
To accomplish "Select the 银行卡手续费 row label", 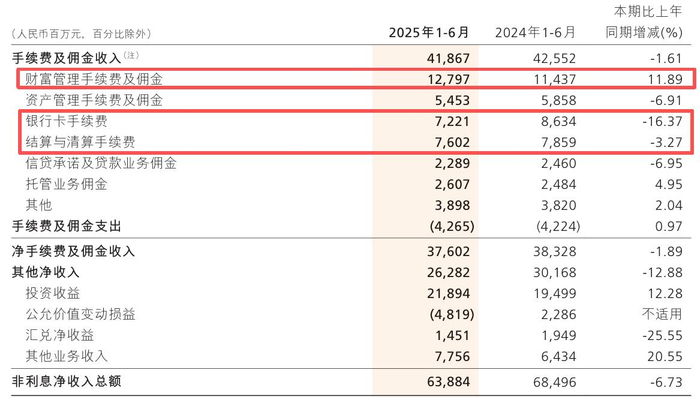I will coord(67,121).
